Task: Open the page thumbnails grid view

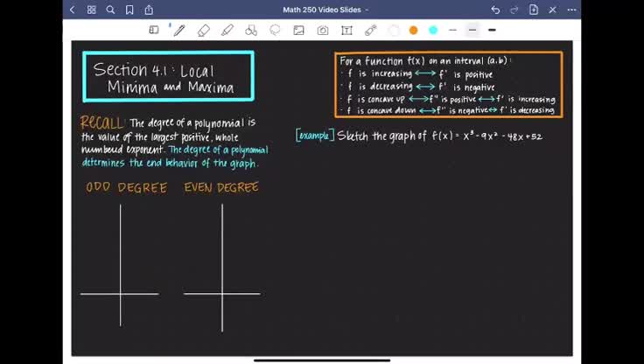Action: click(x=92, y=10)
